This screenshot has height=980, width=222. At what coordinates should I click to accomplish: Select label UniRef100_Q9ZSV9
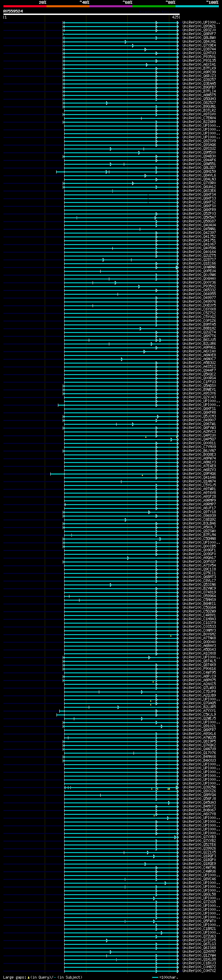(x=199, y=141)
